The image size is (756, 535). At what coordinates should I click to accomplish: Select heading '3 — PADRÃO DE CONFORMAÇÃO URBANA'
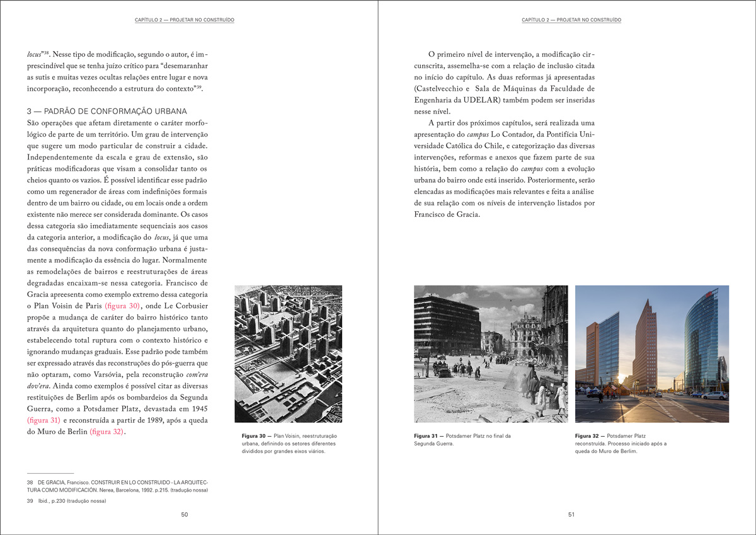click(x=106, y=111)
